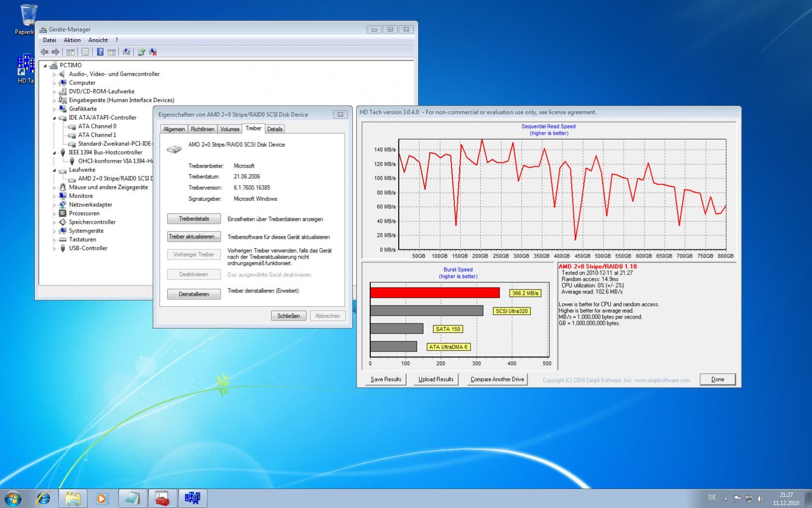Viewport: 812px width, 508px height.
Task: Open the Properties toolbar icon in Geräte-Manager
Action: point(85,52)
